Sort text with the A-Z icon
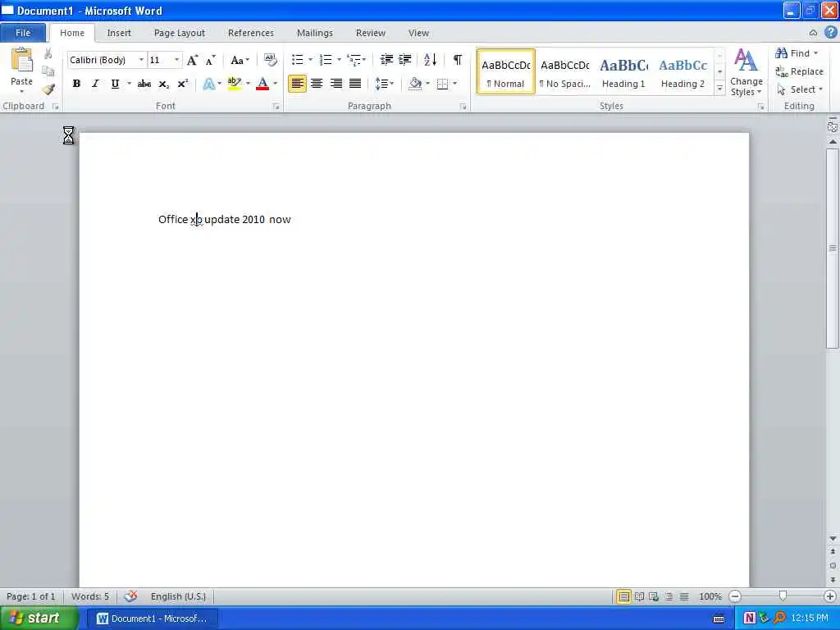 coord(430,59)
